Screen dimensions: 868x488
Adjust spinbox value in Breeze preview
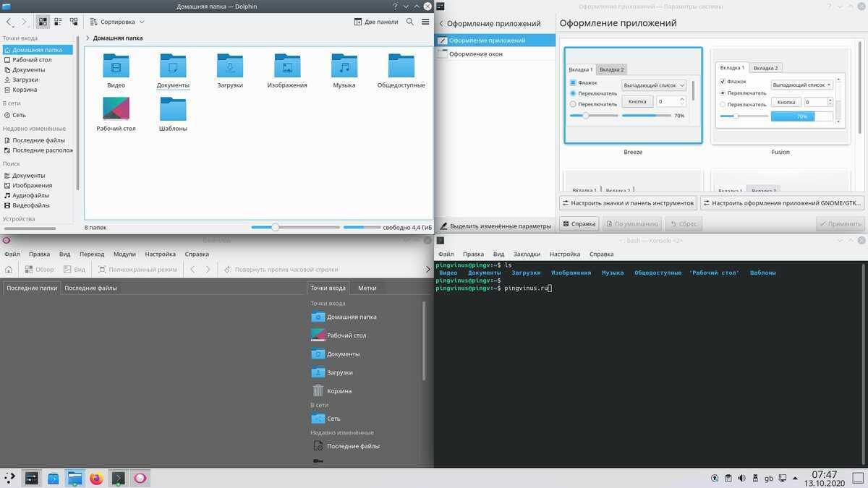[x=672, y=102]
